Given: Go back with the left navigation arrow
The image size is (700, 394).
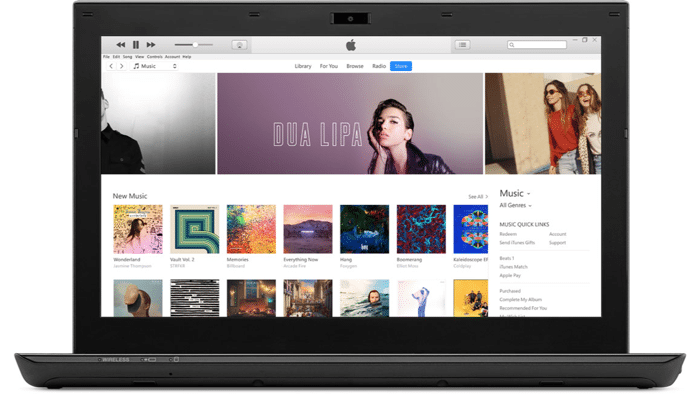Looking at the screenshot, I should pyautogui.click(x=111, y=66).
